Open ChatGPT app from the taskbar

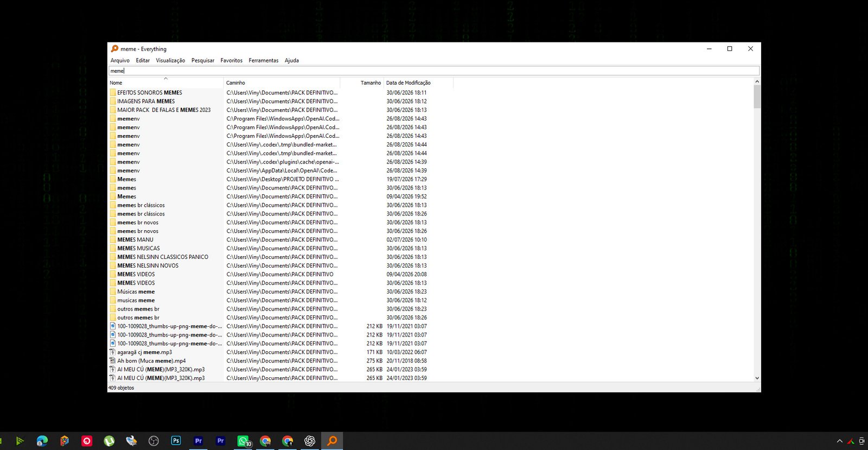point(310,441)
